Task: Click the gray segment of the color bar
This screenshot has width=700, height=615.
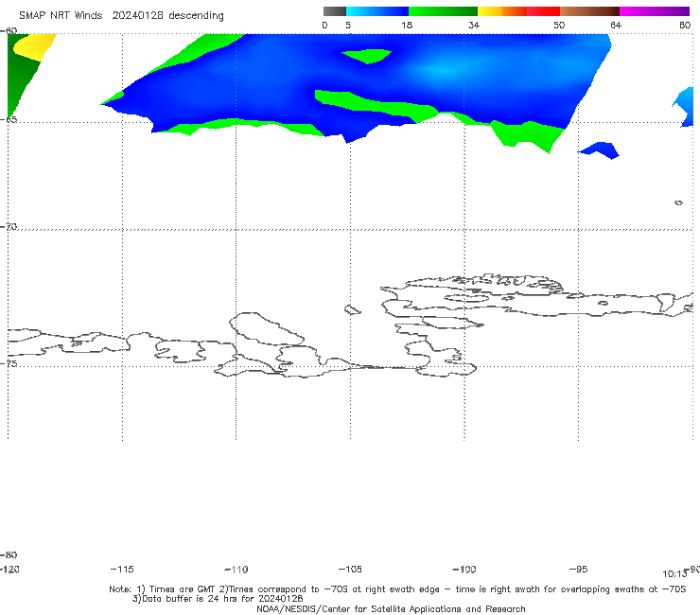Action: (334, 11)
